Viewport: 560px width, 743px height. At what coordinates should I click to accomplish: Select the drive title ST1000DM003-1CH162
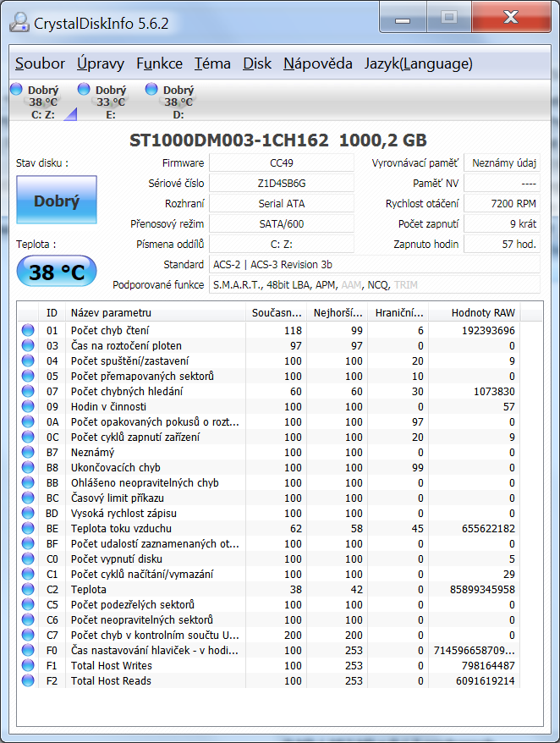coord(229,140)
